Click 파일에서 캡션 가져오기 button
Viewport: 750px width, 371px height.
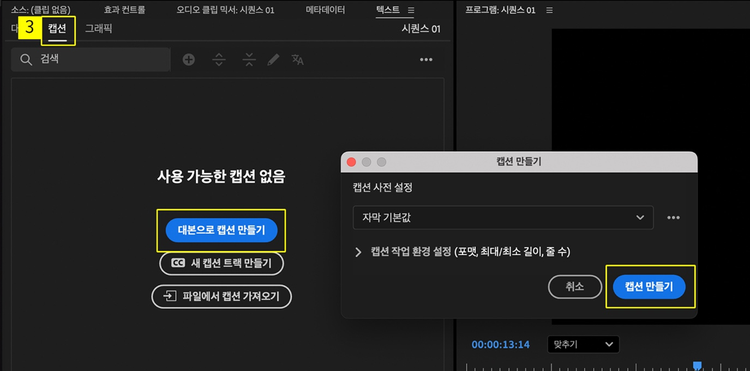[x=221, y=297]
